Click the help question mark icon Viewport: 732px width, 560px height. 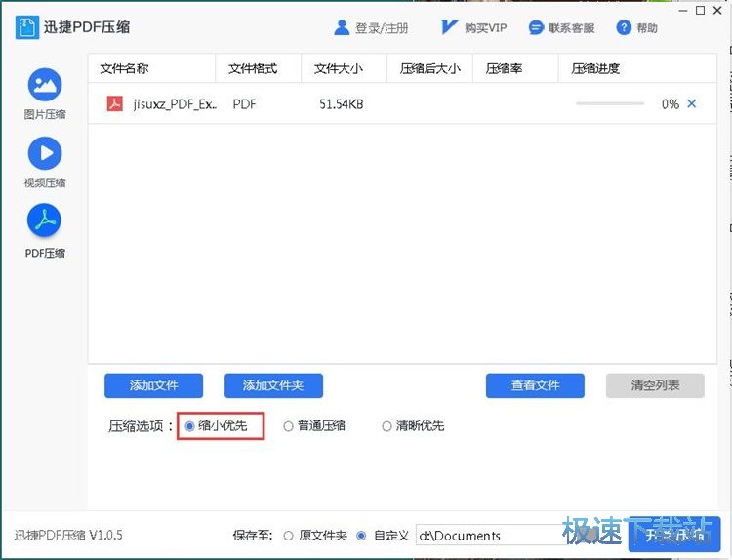pyautogui.click(x=624, y=27)
